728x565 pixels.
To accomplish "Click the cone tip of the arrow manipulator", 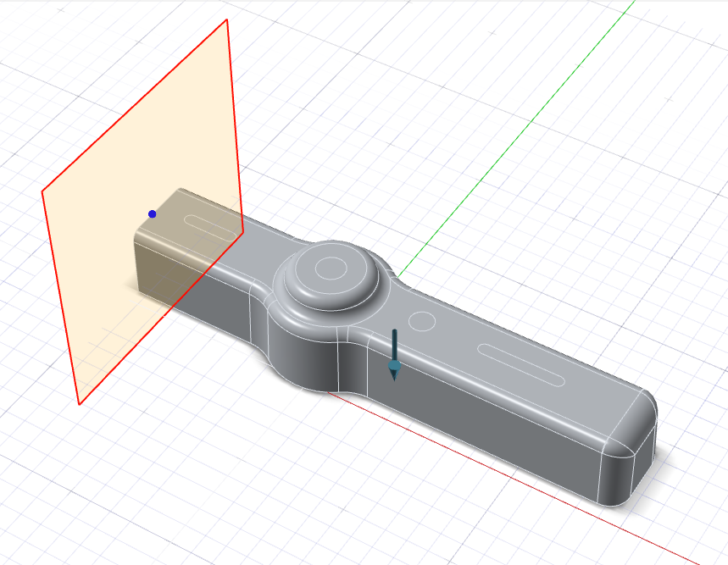I will pos(394,375).
